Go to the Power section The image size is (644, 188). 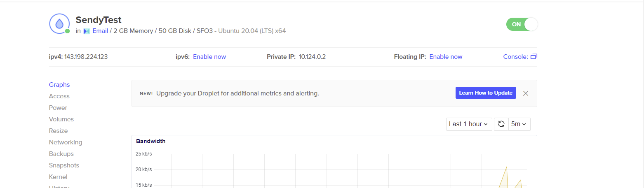[58, 108]
